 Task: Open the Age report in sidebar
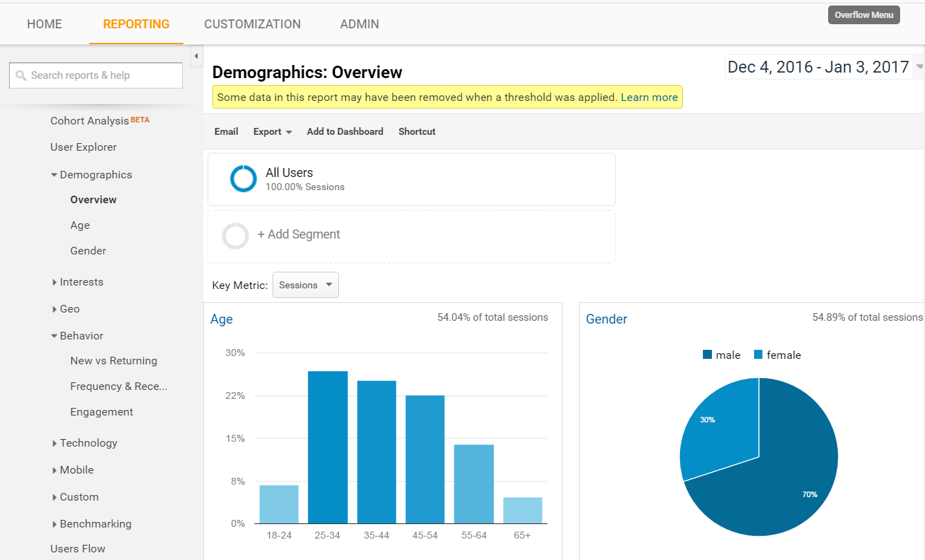80,225
